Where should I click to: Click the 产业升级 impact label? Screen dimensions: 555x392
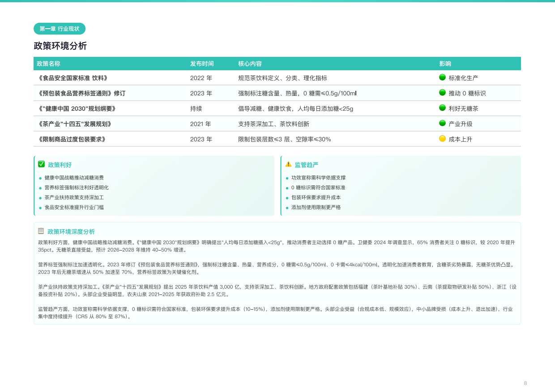[x=460, y=124]
